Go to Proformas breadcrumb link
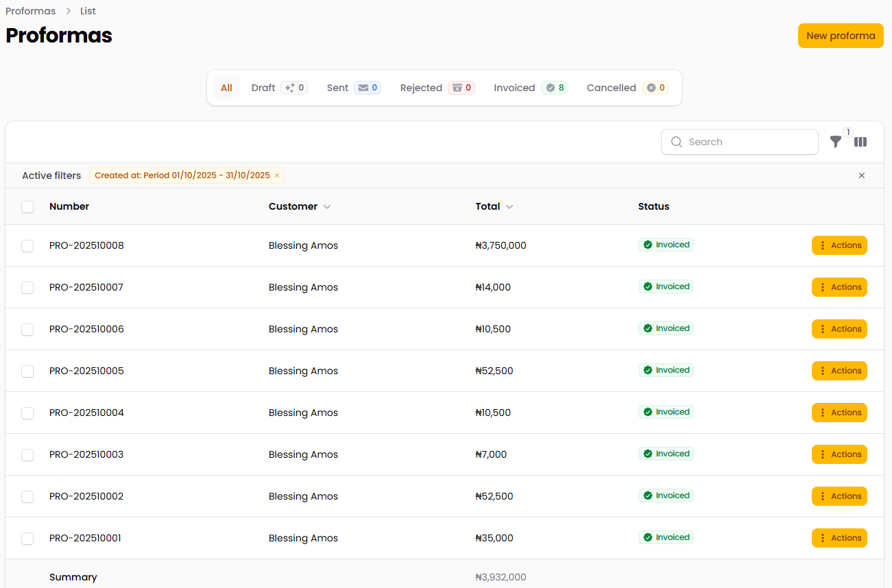The height and width of the screenshot is (588, 892). [x=31, y=11]
